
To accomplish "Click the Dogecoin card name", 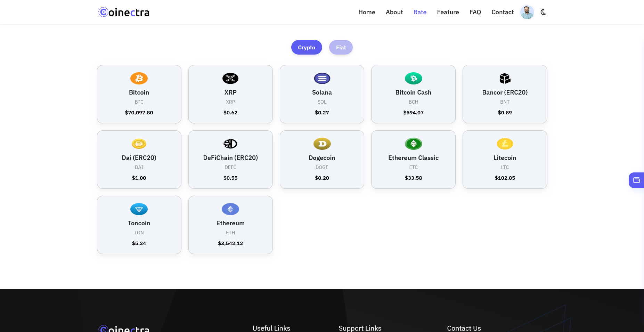I will coord(322,158).
